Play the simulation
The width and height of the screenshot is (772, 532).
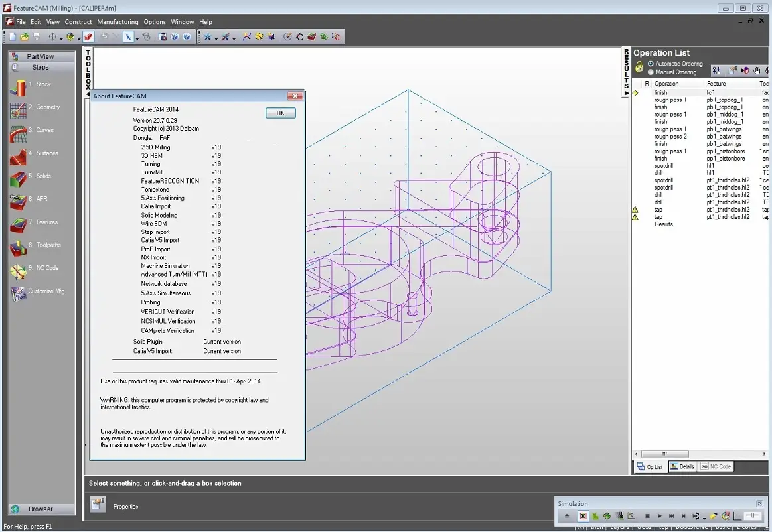[659, 516]
